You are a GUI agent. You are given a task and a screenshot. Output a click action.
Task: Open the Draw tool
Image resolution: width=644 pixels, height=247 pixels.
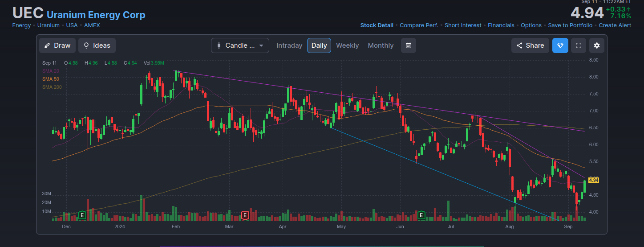coord(57,45)
